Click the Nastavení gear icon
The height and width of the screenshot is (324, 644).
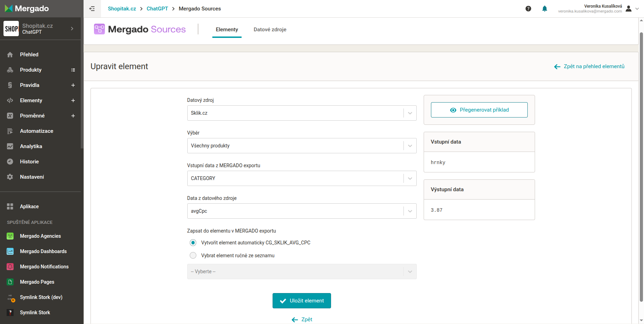point(10,177)
